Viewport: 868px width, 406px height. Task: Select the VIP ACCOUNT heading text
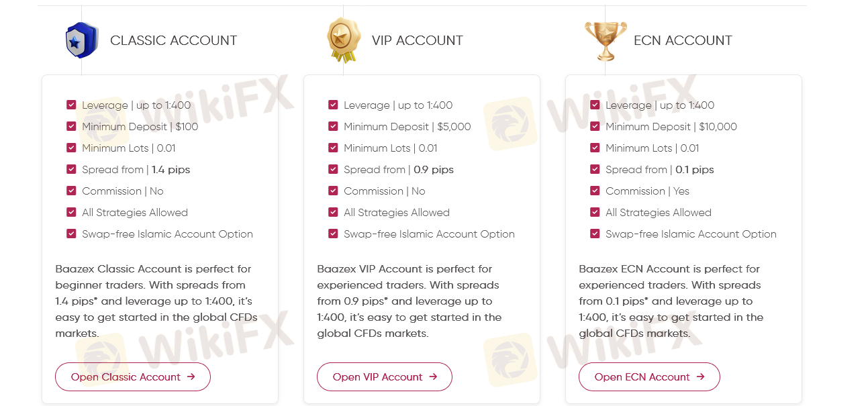(x=417, y=40)
